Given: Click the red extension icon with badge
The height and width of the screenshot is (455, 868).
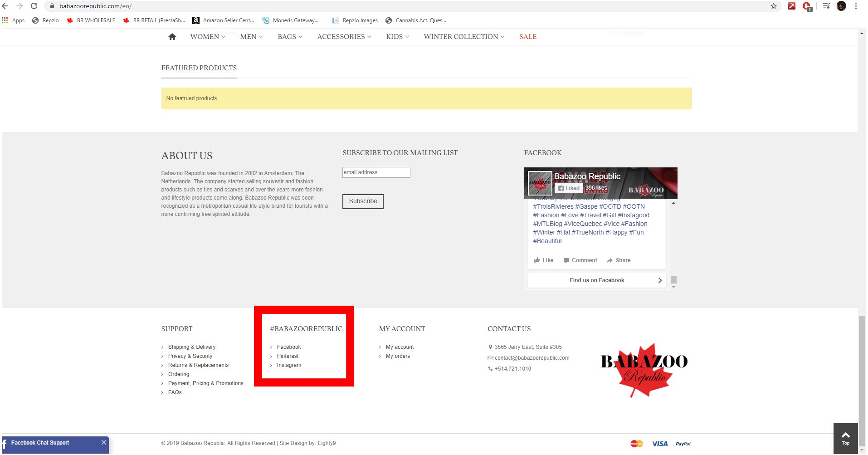Looking at the screenshot, I should tap(807, 7).
